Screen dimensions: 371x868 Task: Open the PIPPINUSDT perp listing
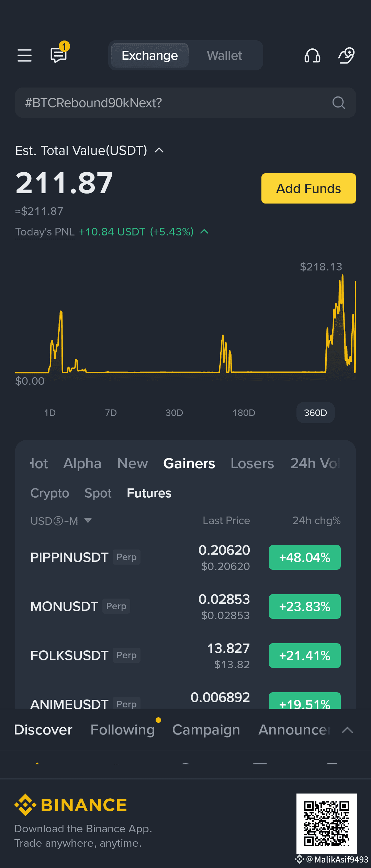[x=185, y=557]
